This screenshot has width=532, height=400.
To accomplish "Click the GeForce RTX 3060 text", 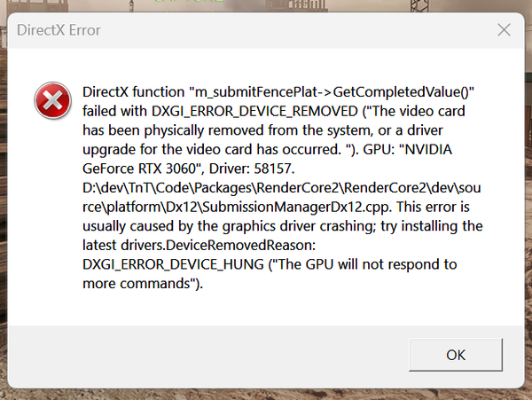I will [139, 169].
